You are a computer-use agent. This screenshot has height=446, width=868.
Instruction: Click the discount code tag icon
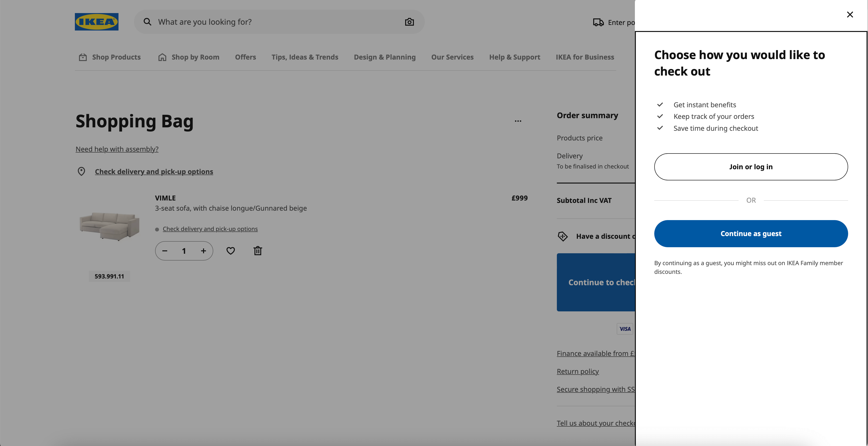pos(563,236)
